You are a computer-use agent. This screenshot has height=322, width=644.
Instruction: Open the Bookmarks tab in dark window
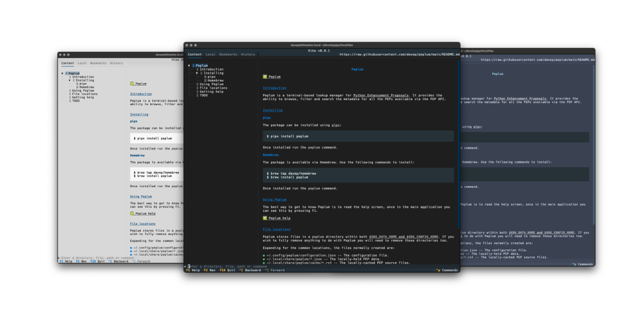(228, 54)
